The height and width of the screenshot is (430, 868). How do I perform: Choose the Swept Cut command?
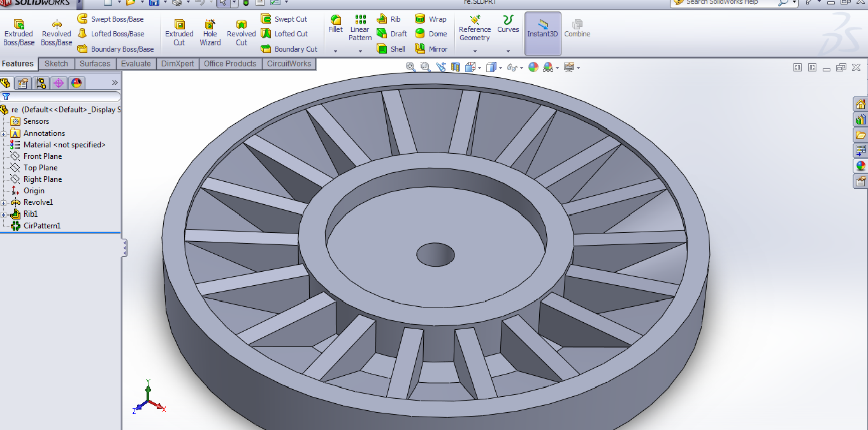[284, 19]
